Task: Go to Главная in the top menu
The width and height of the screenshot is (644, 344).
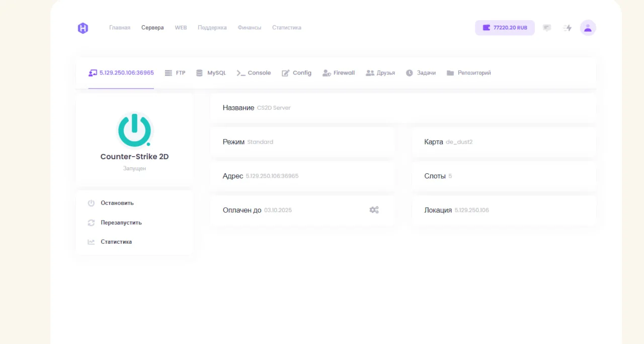Action: [x=120, y=28]
